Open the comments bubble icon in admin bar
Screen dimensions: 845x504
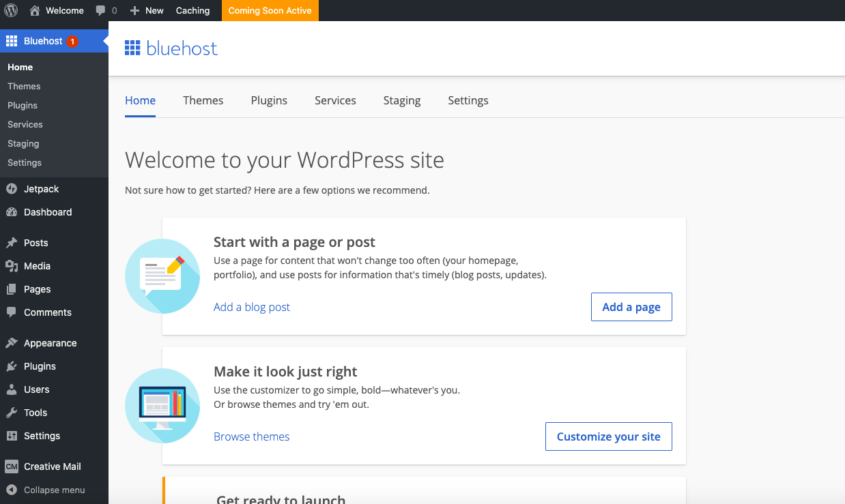[101, 11]
